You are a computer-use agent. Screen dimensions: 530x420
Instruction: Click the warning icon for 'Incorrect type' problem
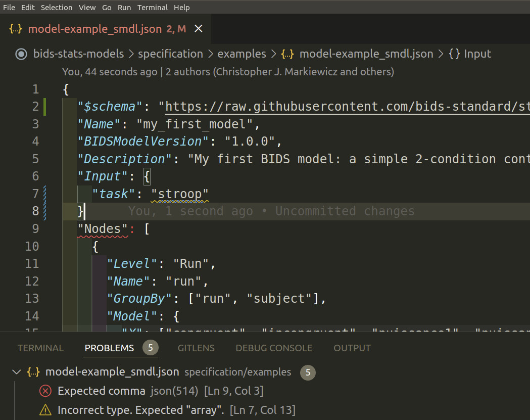point(45,410)
